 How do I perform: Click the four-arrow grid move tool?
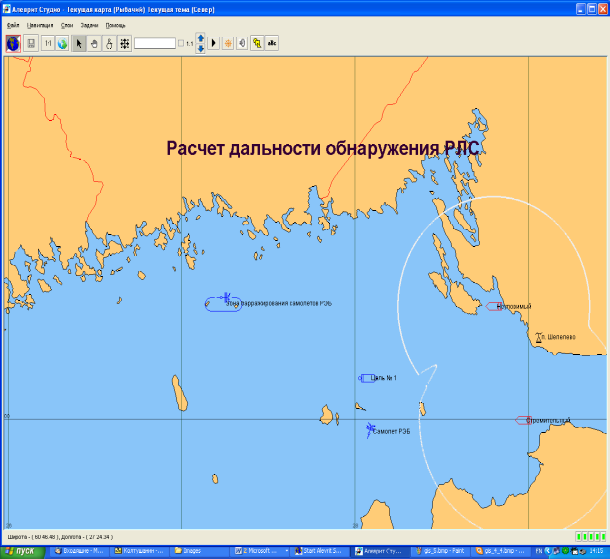click(x=124, y=44)
